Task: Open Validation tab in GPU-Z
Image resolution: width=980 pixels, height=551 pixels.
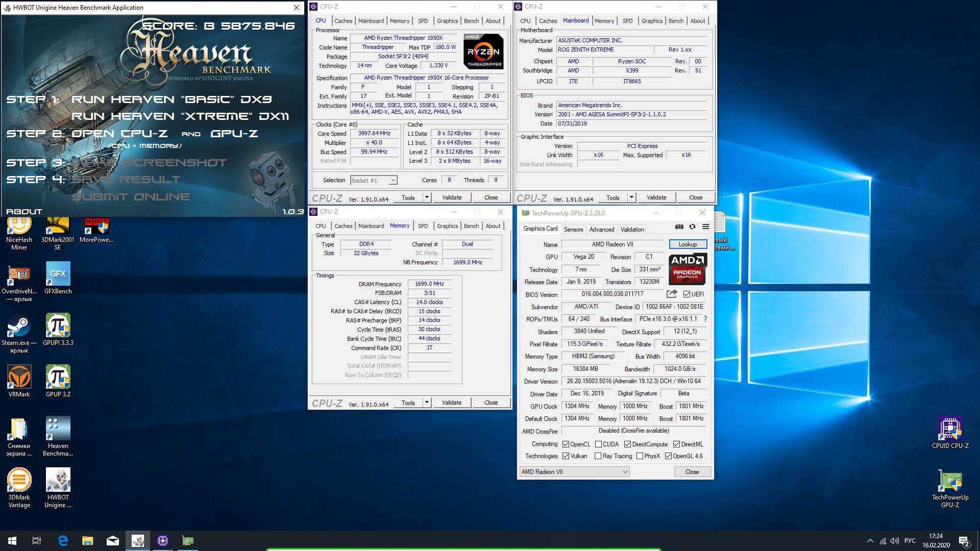Action: click(632, 230)
